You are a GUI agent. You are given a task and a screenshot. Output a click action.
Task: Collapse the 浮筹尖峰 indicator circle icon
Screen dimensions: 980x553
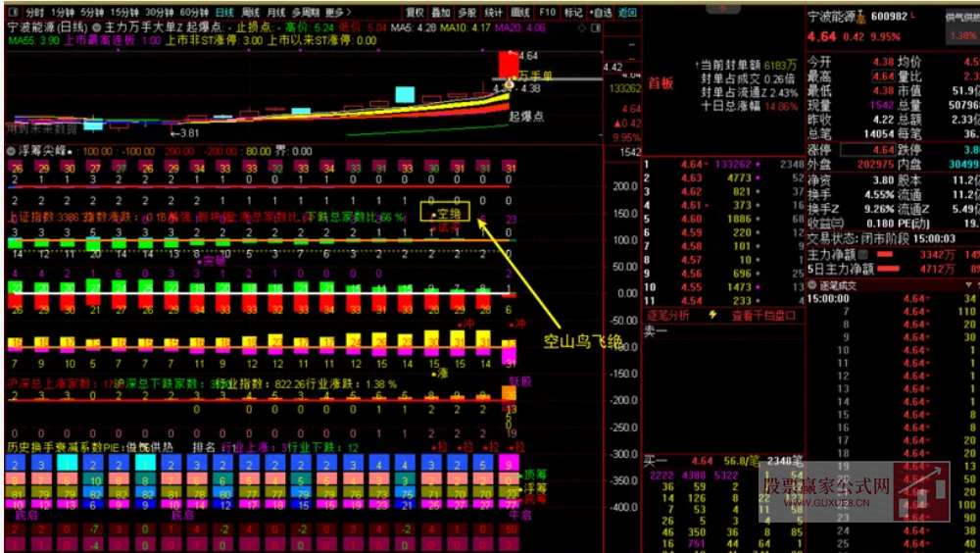[x=10, y=152]
